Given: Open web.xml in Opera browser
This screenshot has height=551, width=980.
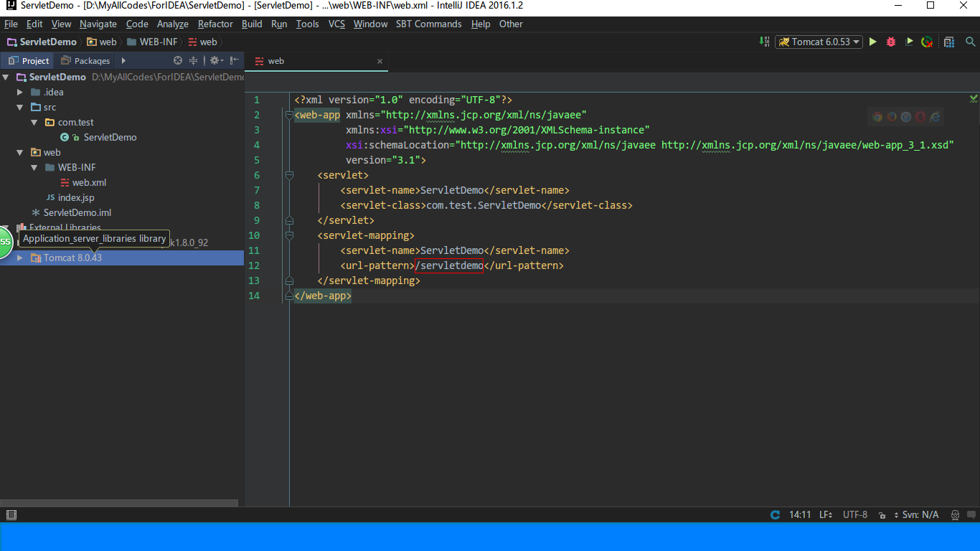Looking at the screenshot, I should point(920,116).
